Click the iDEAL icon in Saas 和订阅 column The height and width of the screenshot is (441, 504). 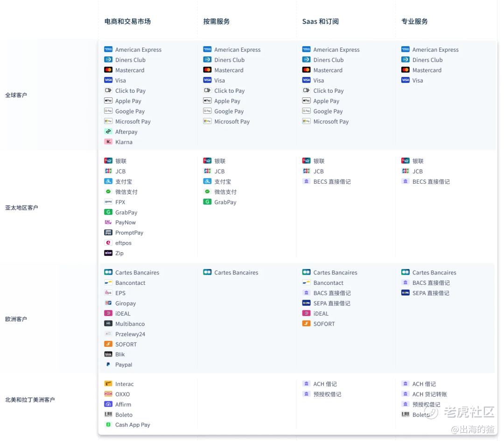[306, 313]
